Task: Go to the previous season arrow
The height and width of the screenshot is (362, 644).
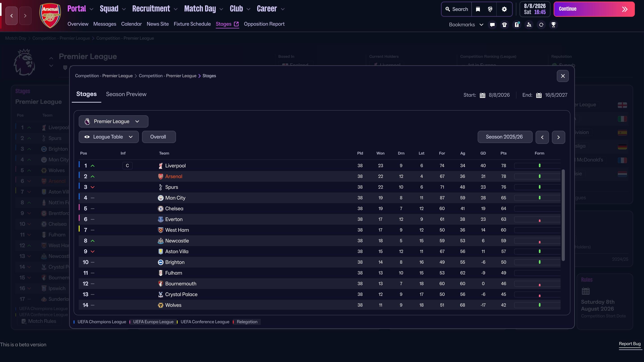Action: click(x=542, y=137)
